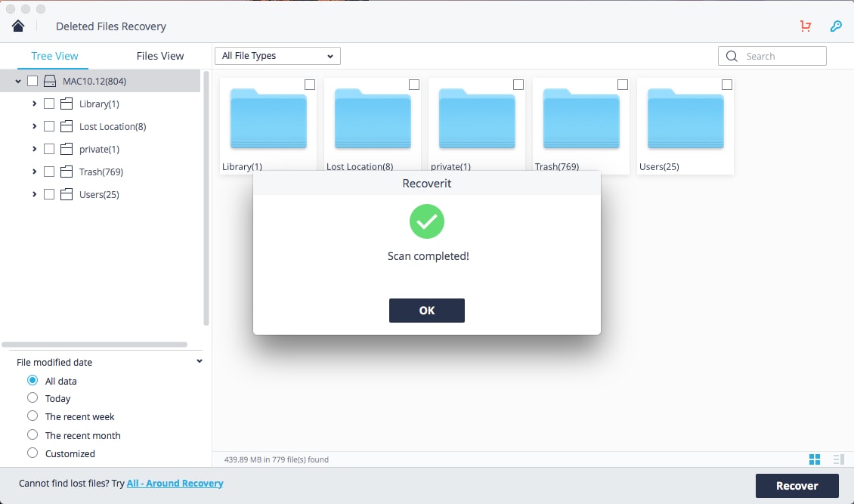This screenshot has width=854, height=504.
Task: Click the search magnifier icon
Action: pos(732,56)
